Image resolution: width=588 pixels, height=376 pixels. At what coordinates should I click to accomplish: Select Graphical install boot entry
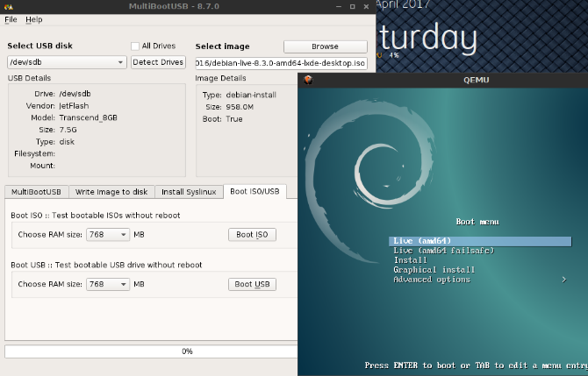(x=434, y=270)
